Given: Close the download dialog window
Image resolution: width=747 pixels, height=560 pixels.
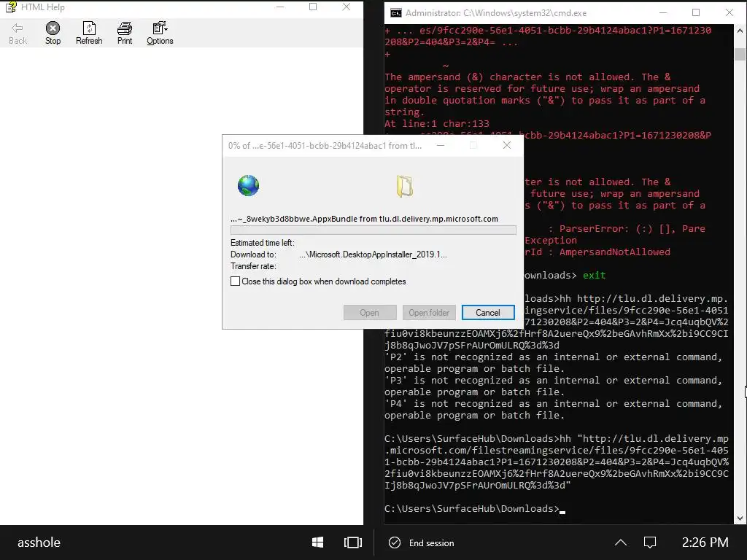Looking at the screenshot, I should point(507,145).
